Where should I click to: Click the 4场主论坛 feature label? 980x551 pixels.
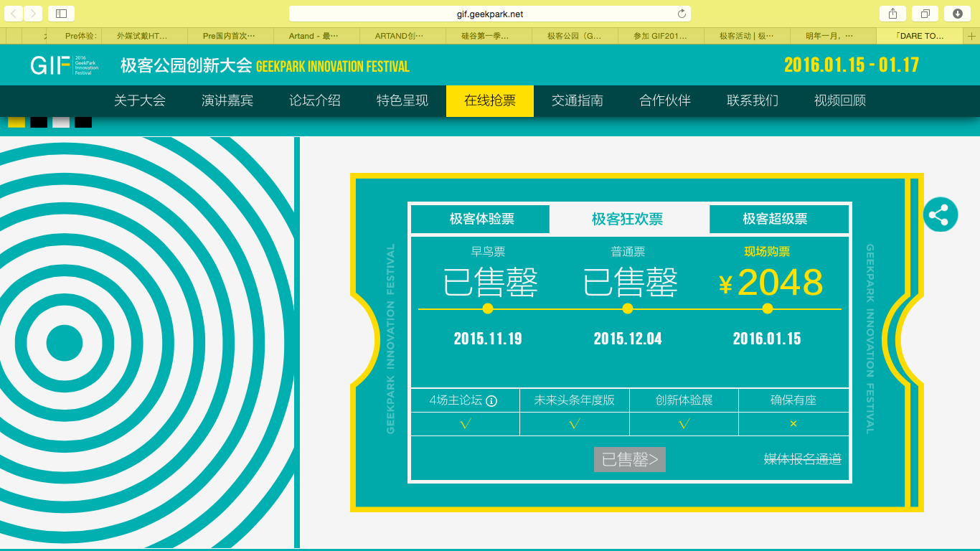456,400
